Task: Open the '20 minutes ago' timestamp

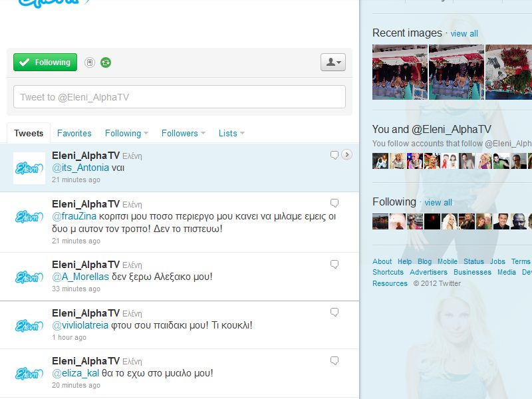Action: click(76, 385)
